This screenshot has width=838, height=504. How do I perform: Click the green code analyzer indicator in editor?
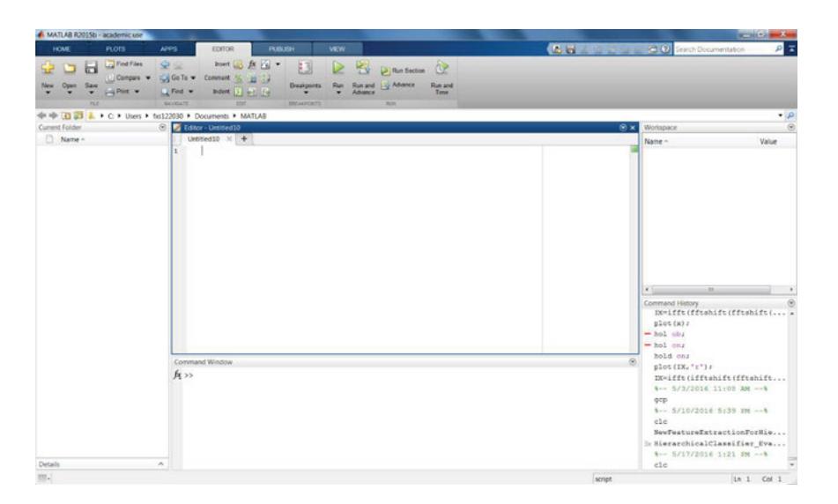pyautogui.click(x=634, y=149)
